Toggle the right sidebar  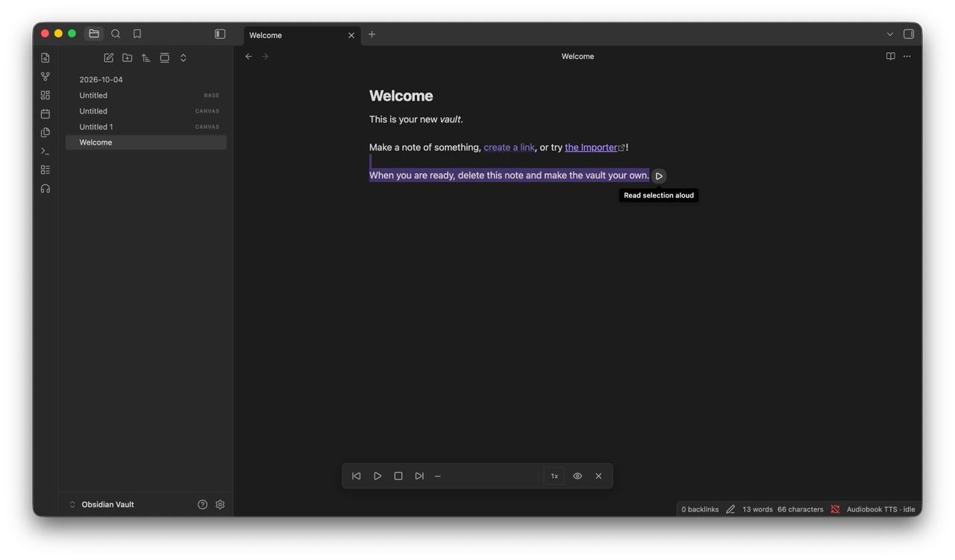(909, 34)
